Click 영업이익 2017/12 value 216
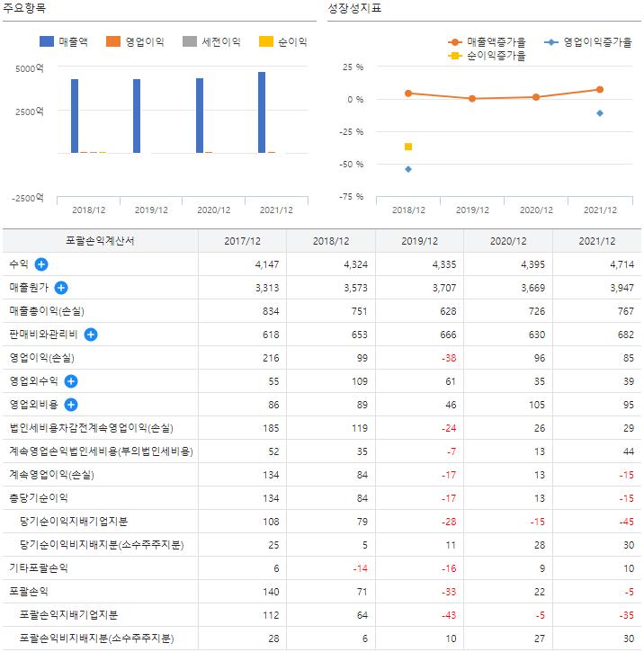This screenshot has height=652, width=644. coord(271,358)
